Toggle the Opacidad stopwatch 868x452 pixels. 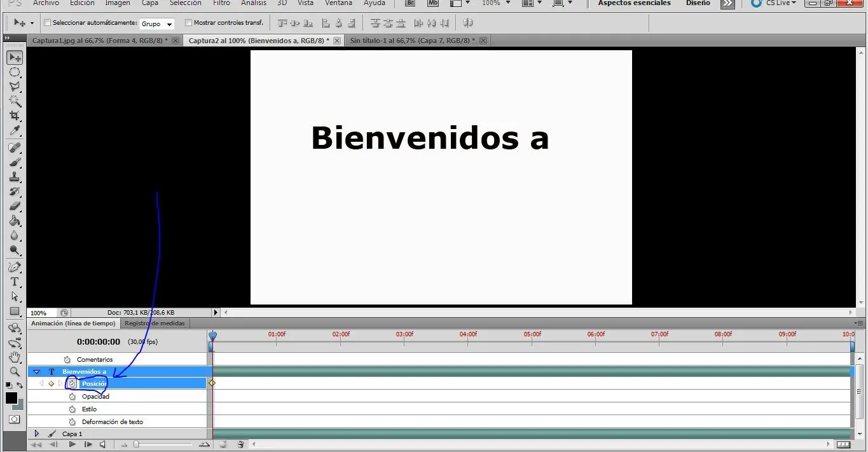(x=72, y=396)
